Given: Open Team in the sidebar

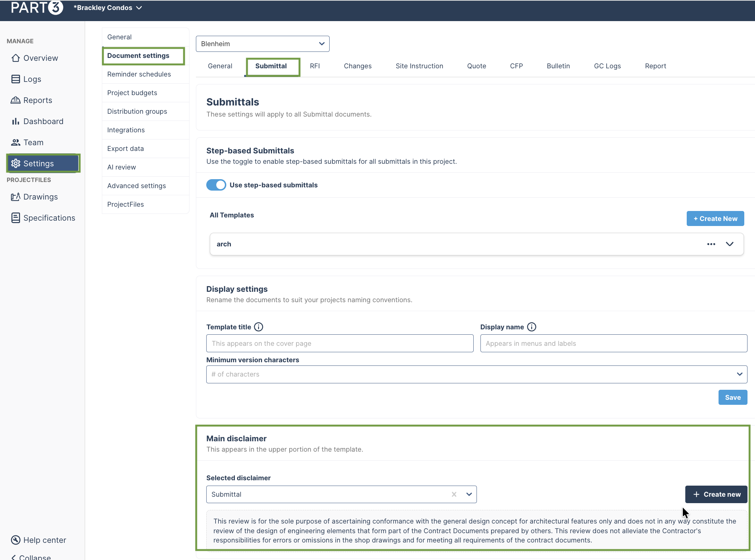Looking at the screenshot, I should pyautogui.click(x=28, y=142).
